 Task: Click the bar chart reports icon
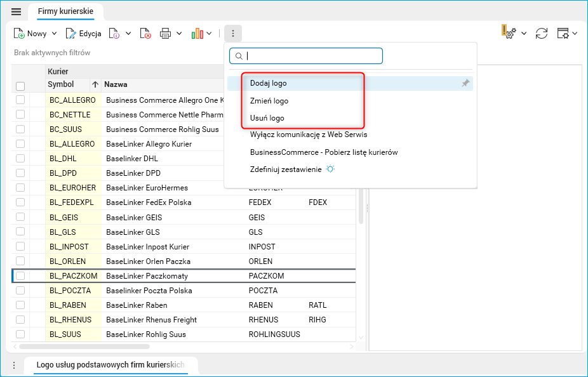197,34
